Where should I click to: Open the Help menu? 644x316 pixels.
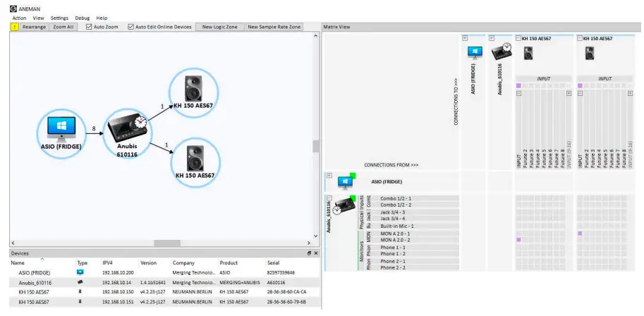[x=102, y=18]
